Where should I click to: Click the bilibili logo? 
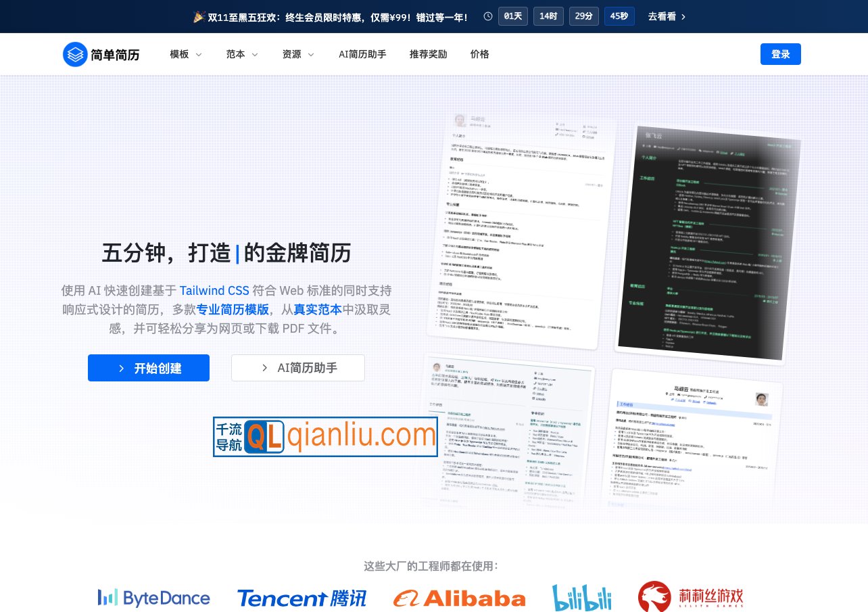(x=581, y=596)
